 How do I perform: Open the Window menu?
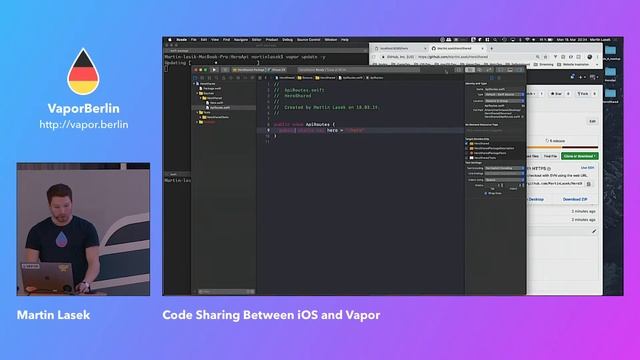pyautogui.click(x=331, y=40)
